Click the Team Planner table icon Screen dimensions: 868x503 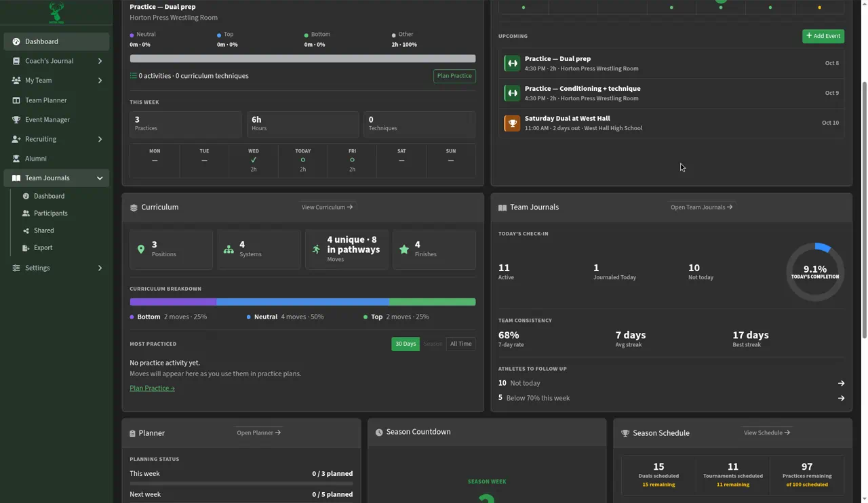pyautogui.click(x=16, y=100)
